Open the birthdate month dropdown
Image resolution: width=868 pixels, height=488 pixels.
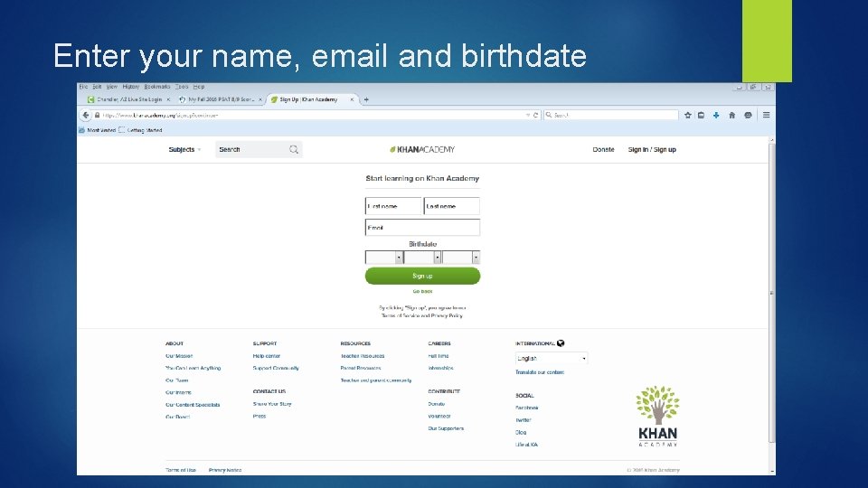384,258
